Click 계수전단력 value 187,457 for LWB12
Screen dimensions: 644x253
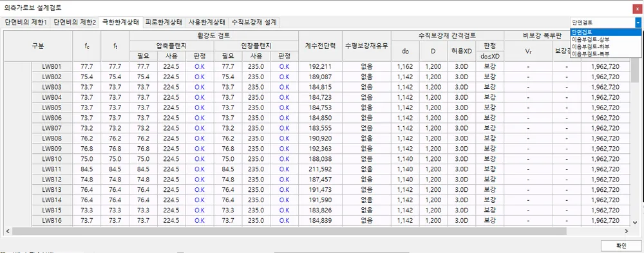tap(320, 179)
